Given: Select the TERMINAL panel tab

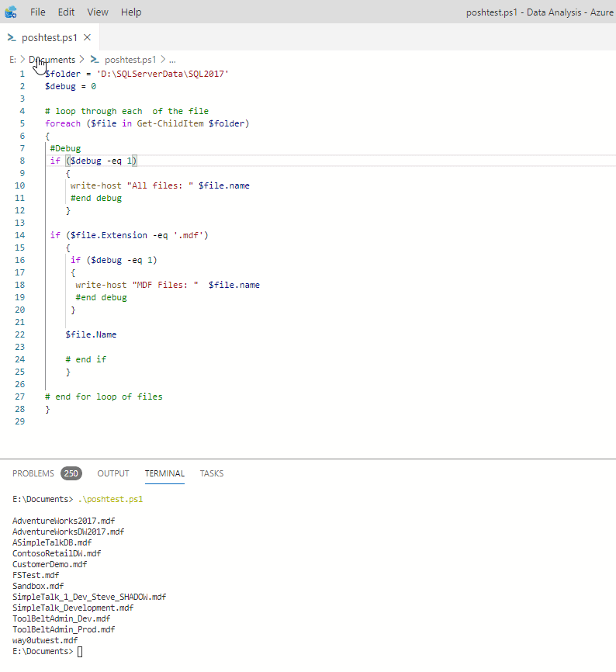Looking at the screenshot, I should pos(164,473).
